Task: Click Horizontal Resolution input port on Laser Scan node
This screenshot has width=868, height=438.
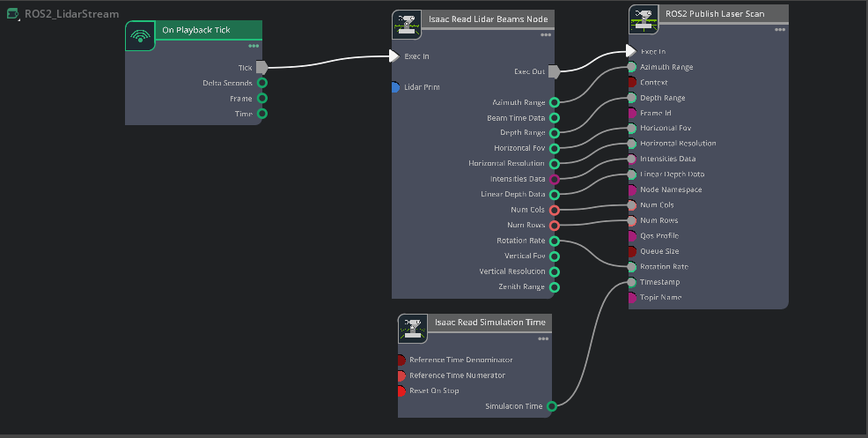Action: (x=631, y=144)
